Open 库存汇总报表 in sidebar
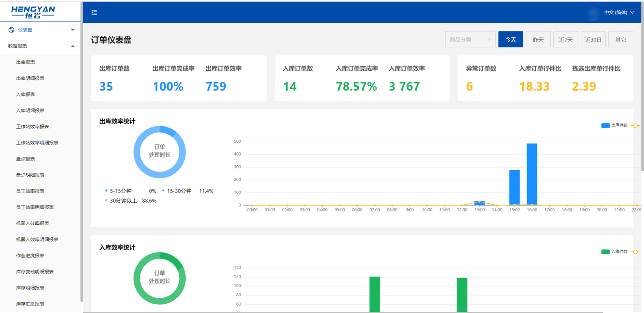The width and height of the screenshot is (644, 313). (30, 304)
